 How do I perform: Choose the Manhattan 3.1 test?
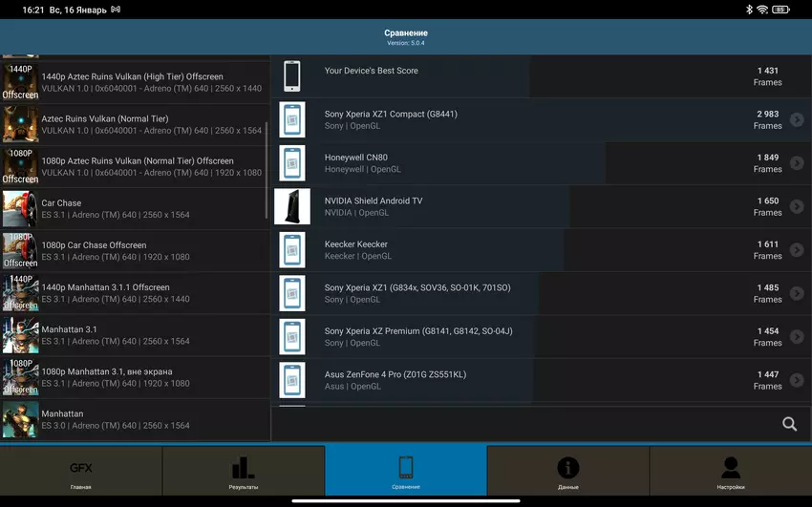[x=134, y=335]
